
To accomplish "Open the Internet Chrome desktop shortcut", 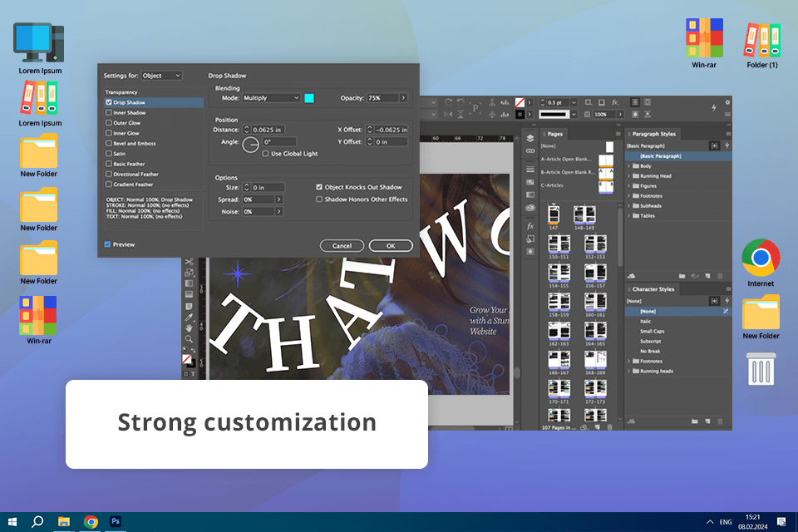I will click(x=761, y=263).
